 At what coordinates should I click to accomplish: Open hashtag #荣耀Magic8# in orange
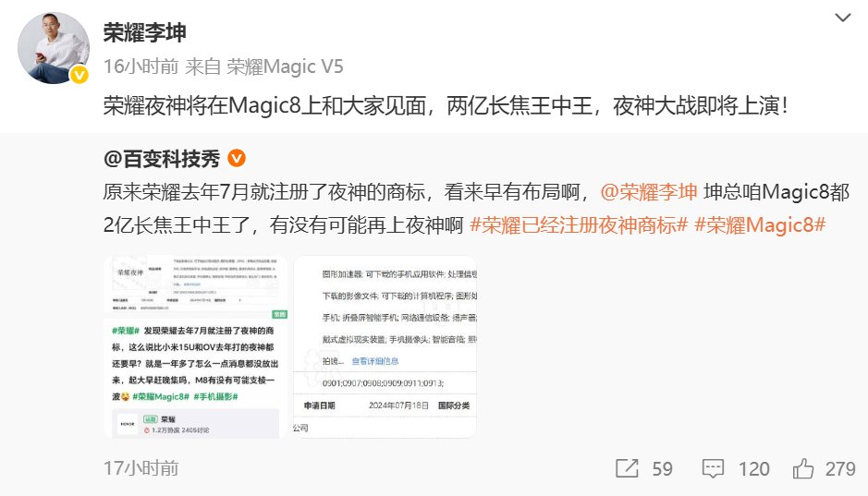click(760, 225)
